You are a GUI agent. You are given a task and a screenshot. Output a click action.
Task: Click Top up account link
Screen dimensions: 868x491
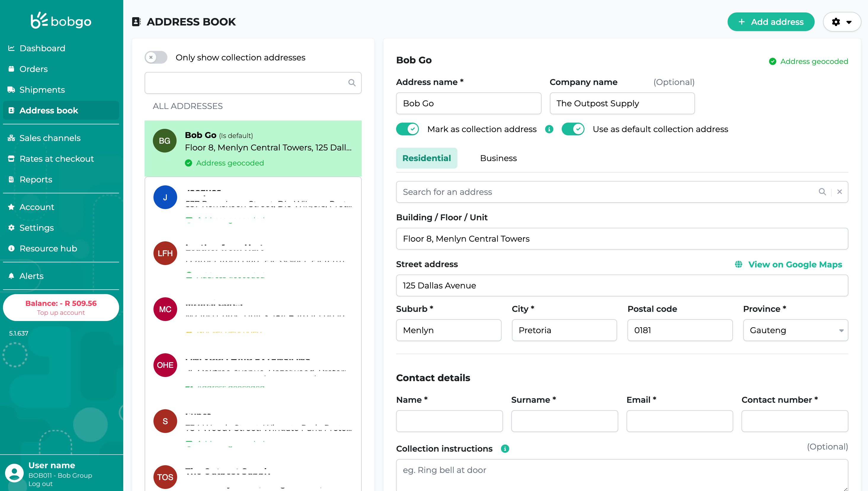click(x=61, y=313)
